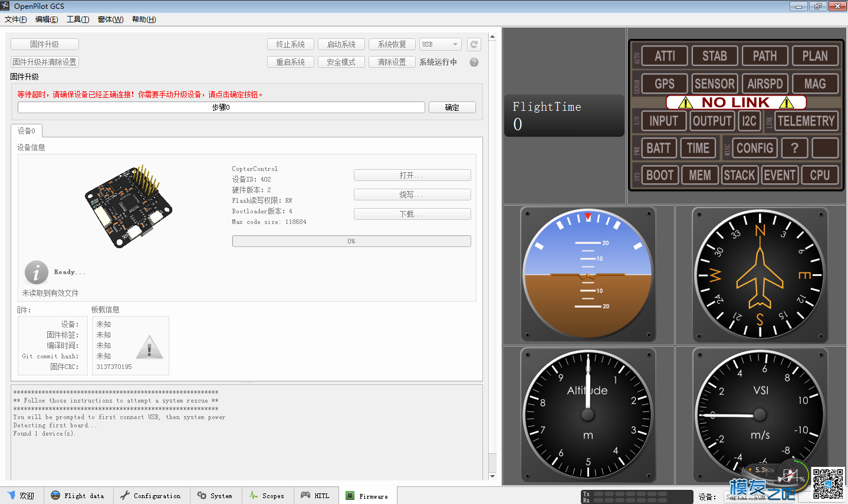Image resolution: width=848 pixels, height=504 pixels.
Task: Click the question mark health indicator
Action: point(794,148)
